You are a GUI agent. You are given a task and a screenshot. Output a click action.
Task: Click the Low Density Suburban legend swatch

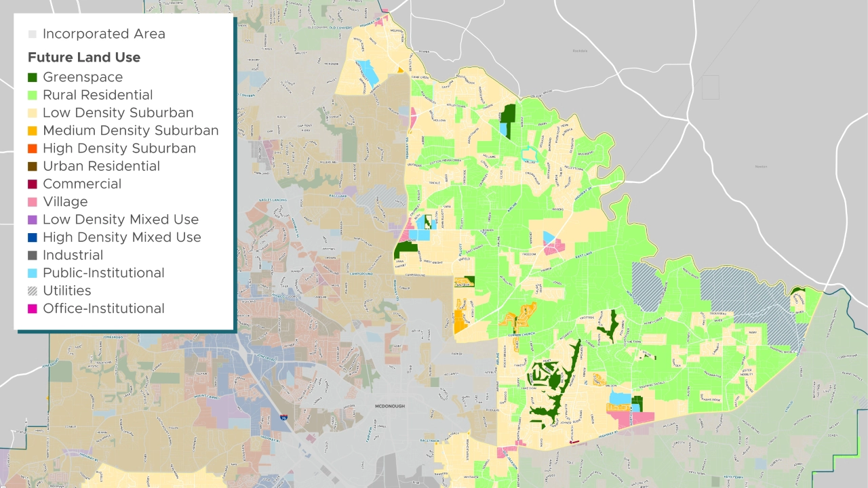(33, 113)
